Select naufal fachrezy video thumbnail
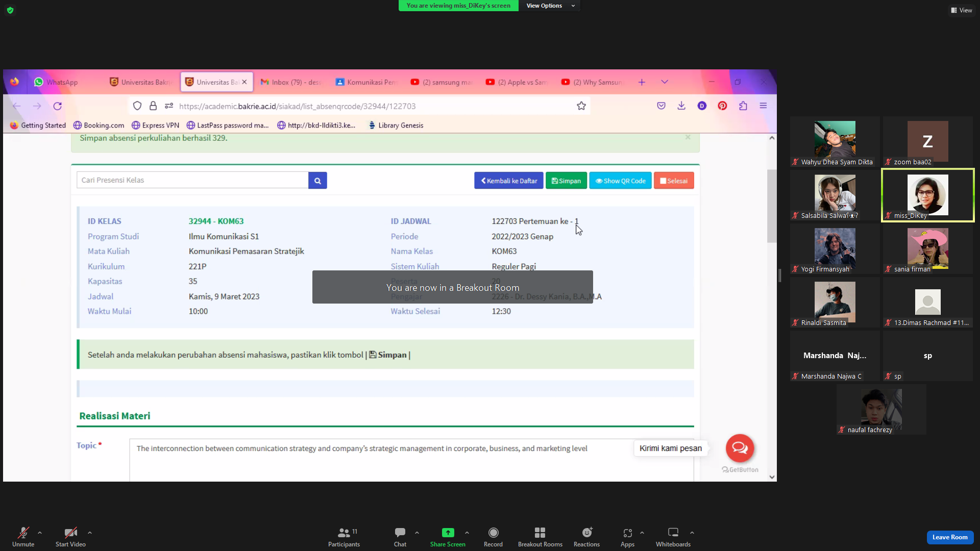This screenshot has width=980, height=551. (881, 409)
